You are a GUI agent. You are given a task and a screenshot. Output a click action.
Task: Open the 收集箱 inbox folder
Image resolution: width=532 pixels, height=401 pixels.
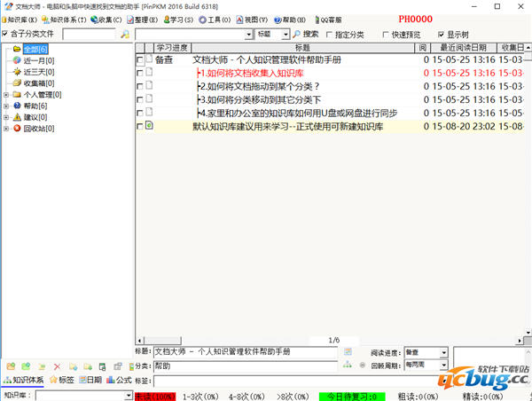pos(37,83)
